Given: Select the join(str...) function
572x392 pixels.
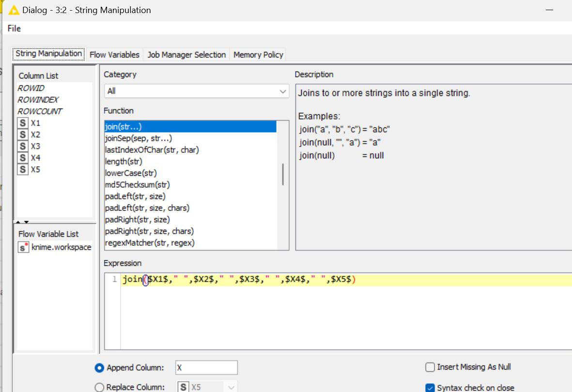Looking at the screenshot, I should pos(190,126).
